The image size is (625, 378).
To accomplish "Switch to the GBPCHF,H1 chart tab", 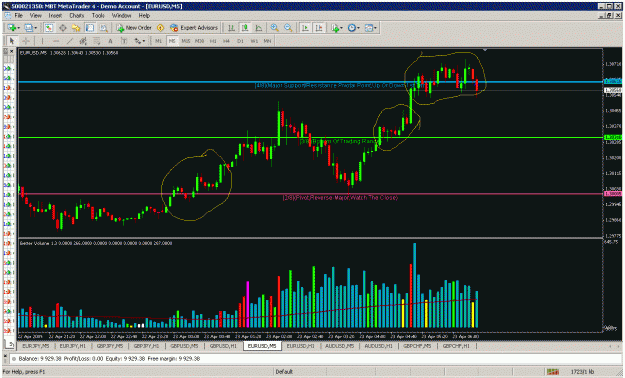I will [456, 346].
